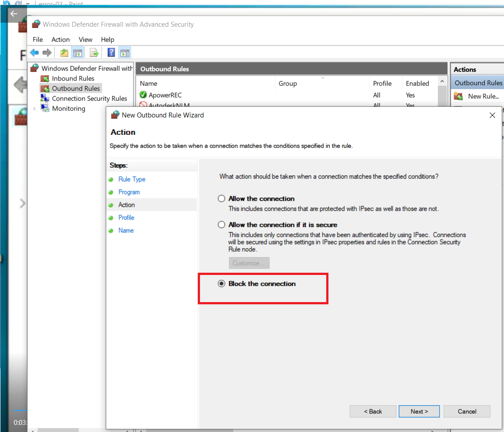Go to the Program wizard step
This screenshot has width=504, height=432.
129,192
